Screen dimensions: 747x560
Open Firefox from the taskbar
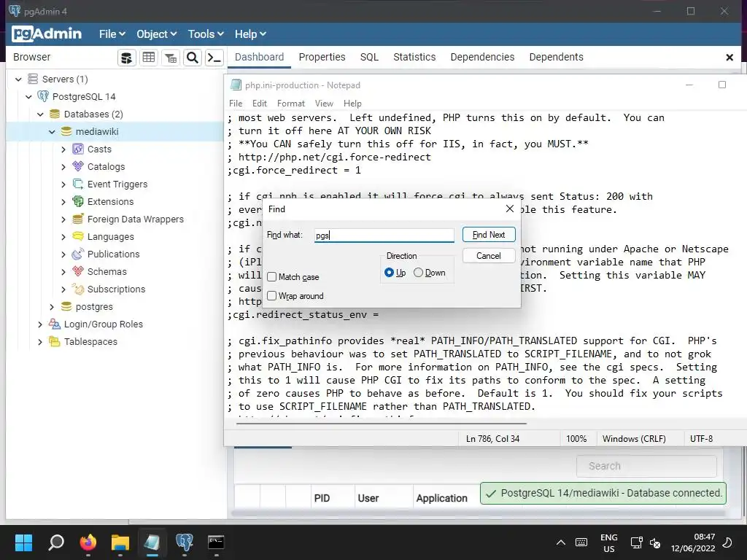88,542
